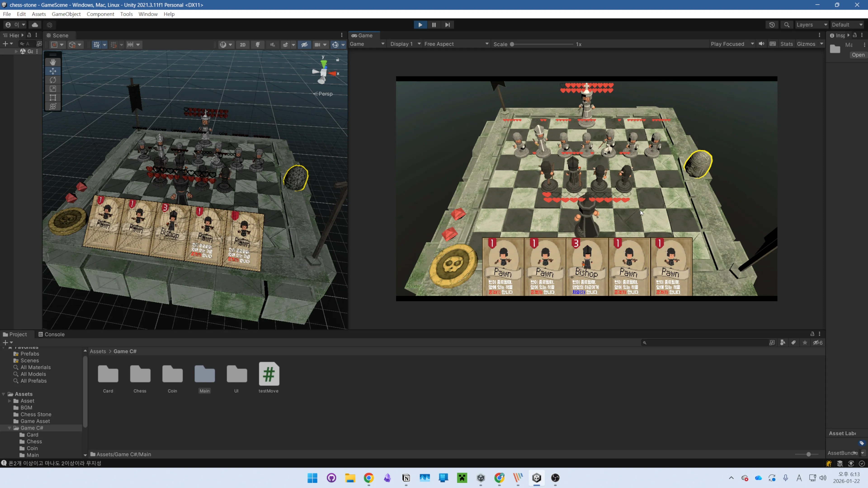
Task: Open the Component menu
Action: click(x=100, y=14)
